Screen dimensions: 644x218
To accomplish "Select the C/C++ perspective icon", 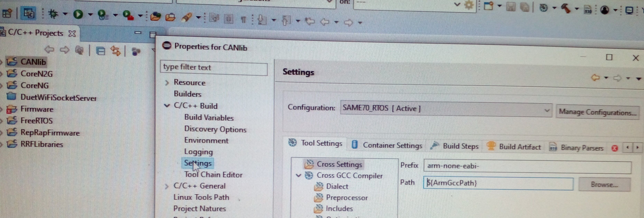I will (x=29, y=13).
